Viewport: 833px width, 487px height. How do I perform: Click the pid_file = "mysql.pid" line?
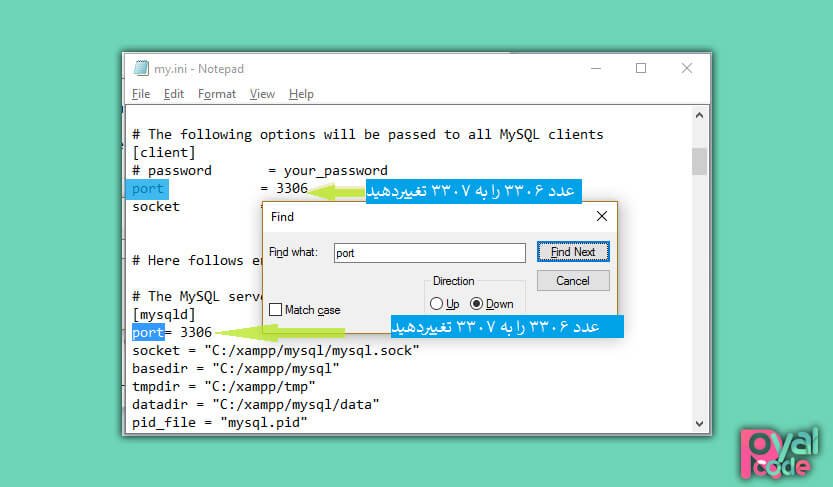(220, 423)
